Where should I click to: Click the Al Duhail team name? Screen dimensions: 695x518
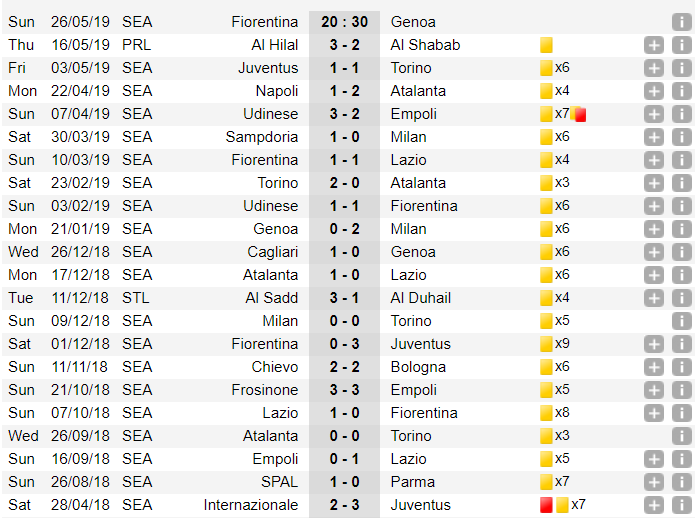(x=421, y=298)
